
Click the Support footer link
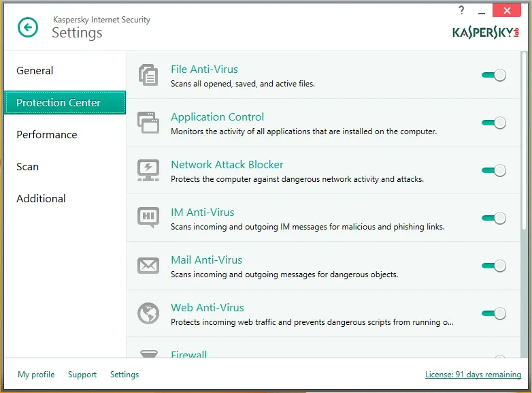82,375
